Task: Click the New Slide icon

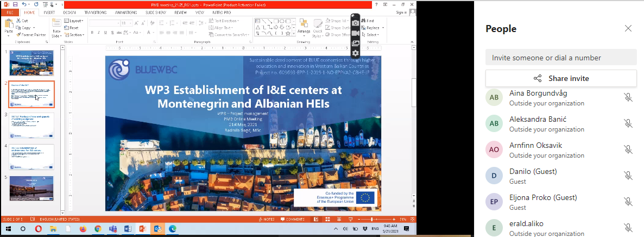Action: (x=56, y=23)
